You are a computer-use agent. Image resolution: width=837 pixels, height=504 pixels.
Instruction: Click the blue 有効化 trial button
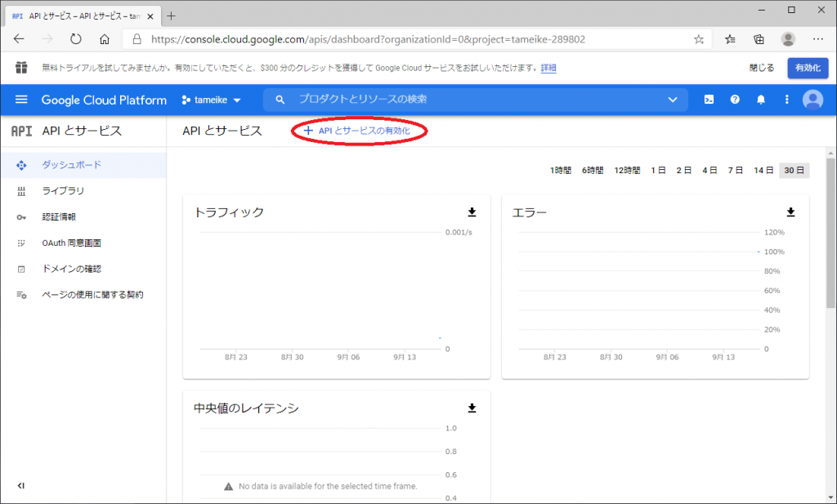tap(808, 68)
